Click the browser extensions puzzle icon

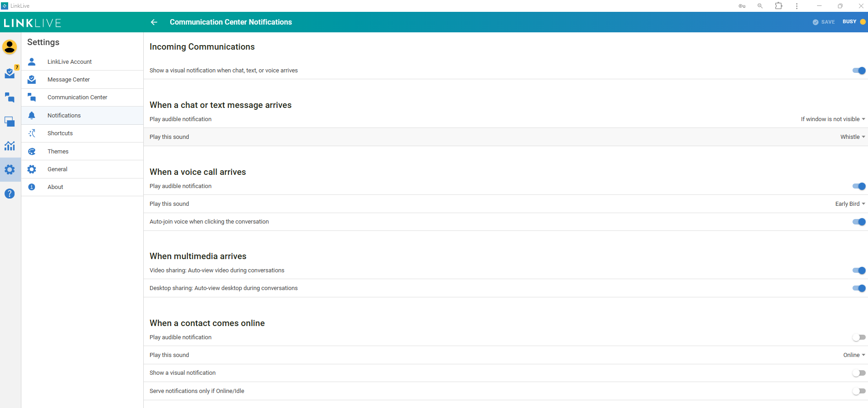[778, 6]
